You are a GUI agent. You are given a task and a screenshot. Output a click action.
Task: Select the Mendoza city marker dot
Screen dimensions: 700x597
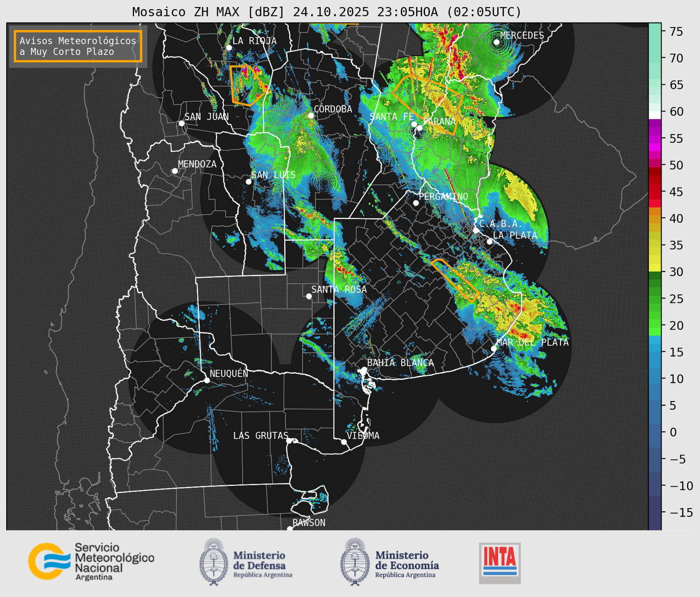[x=175, y=171]
